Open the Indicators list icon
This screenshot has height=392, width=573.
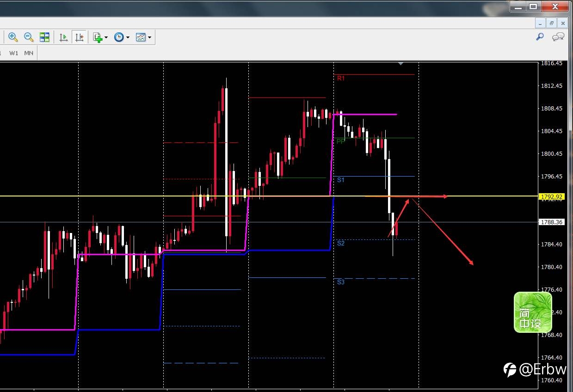pos(97,37)
